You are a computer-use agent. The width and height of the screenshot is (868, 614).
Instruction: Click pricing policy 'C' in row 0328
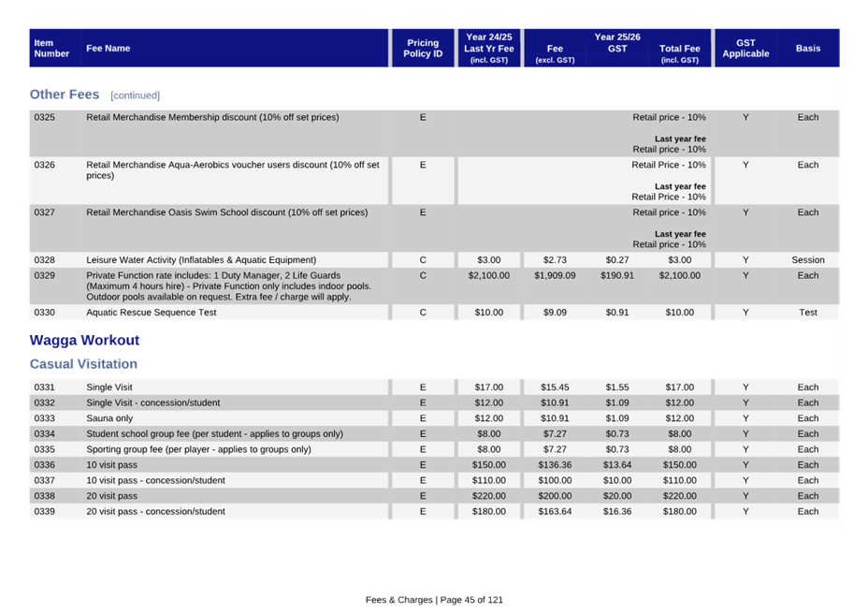(423, 260)
